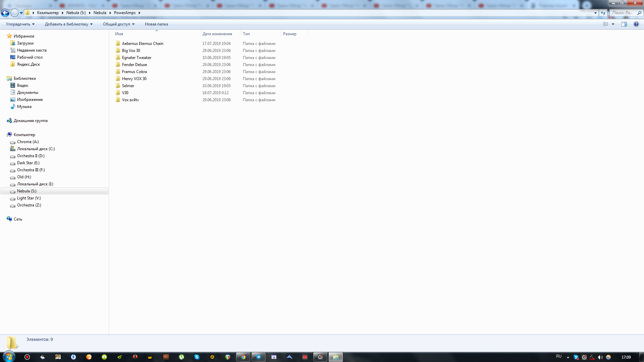Sort by Дата изменения column header
The image size is (644, 362).
(220, 34)
